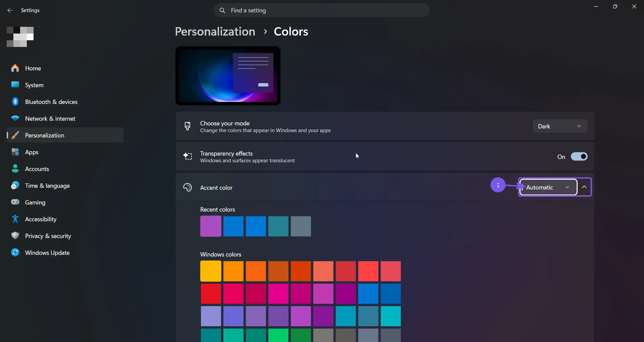This screenshot has width=644, height=342.
Task: Click the Windows colors heading
Action: 221,254
